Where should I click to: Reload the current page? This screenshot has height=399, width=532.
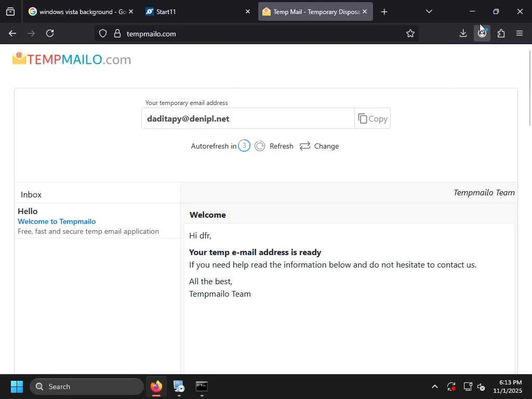[50, 33]
